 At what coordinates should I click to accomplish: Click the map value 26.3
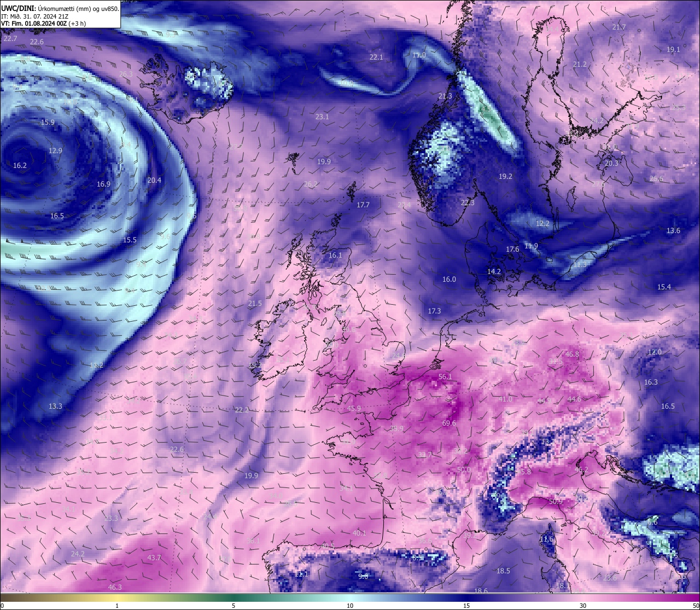pos(126,74)
